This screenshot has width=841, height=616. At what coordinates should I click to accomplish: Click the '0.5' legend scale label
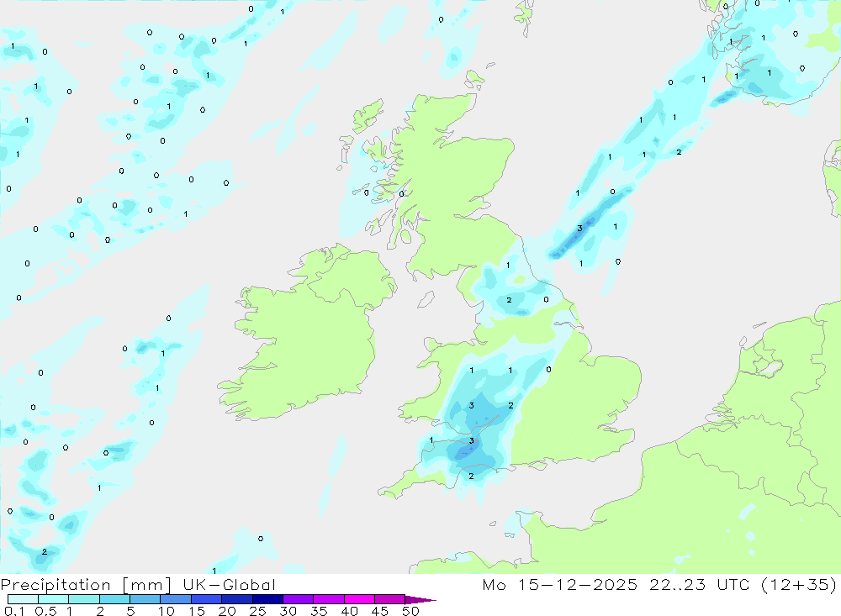point(45,611)
